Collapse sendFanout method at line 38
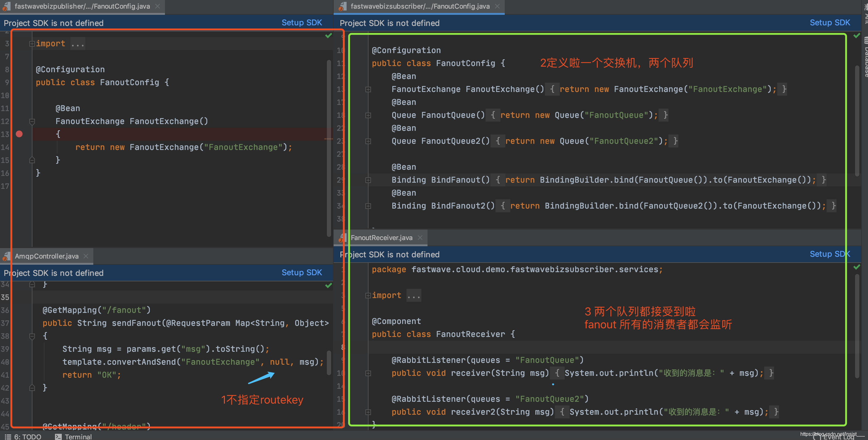The height and width of the screenshot is (440, 868). pyautogui.click(x=32, y=336)
